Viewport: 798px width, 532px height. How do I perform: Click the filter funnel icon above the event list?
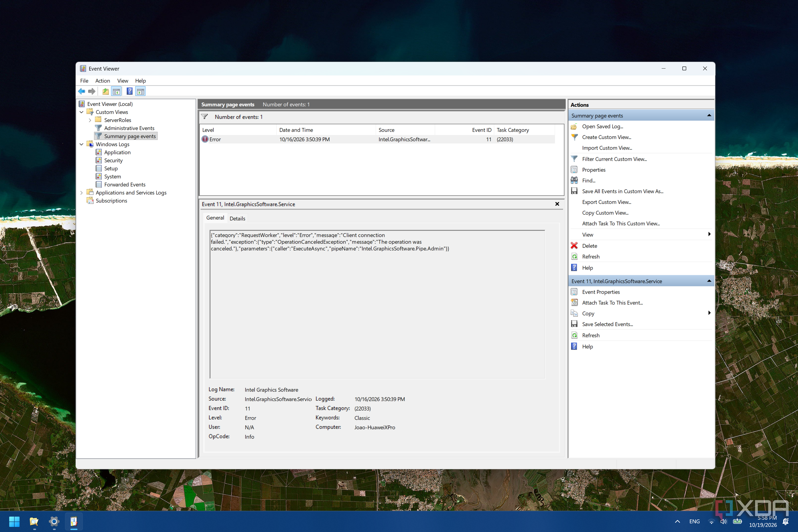[205, 117]
